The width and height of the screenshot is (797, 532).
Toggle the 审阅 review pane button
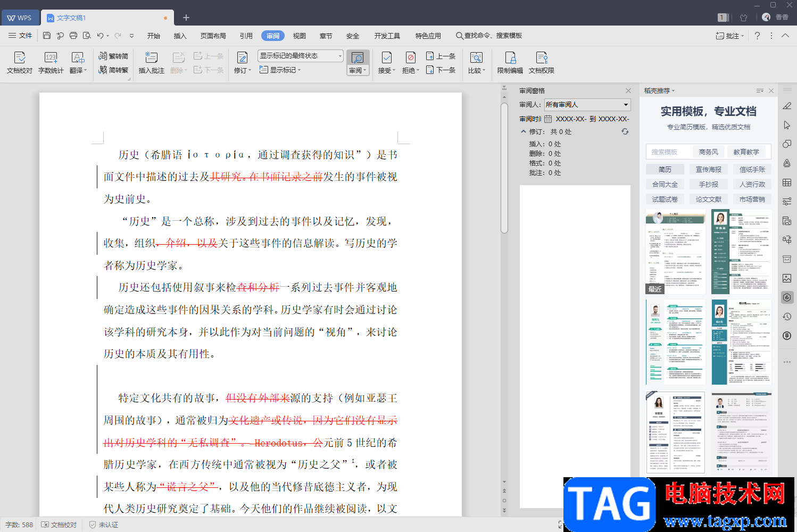pos(358,58)
